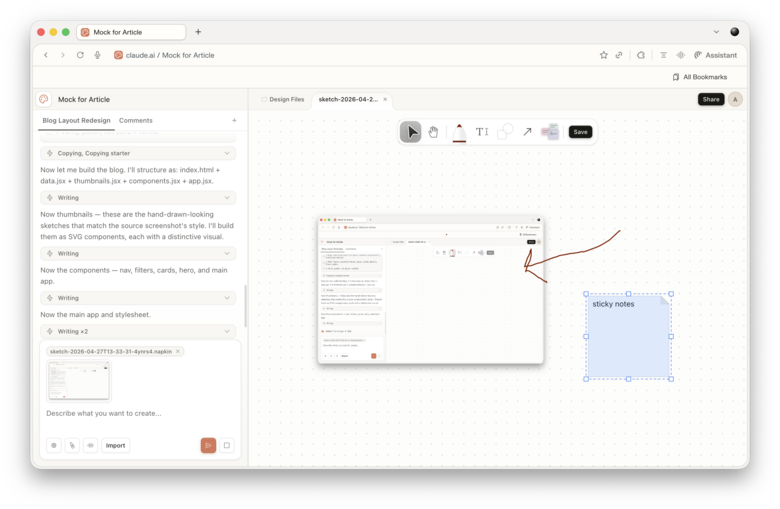Add a new chat tab with plus
Viewport: 780px width, 509px height.
click(234, 120)
